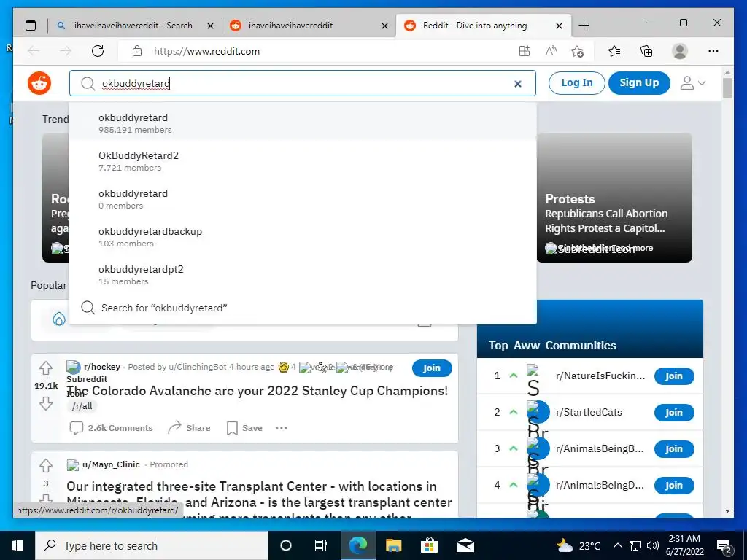Viewport: 747px width, 560px height.
Task: Click the magnifier icon in Reddit search box
Action: point(88,83)
